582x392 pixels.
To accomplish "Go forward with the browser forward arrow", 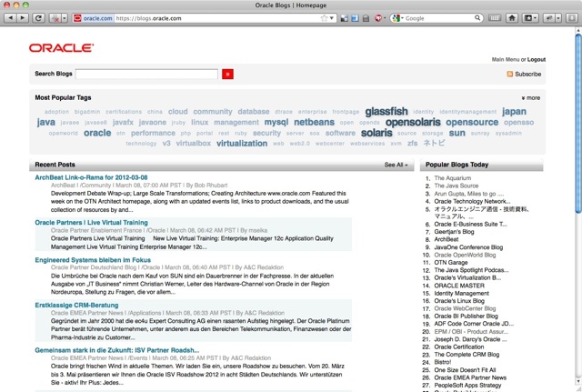I will tap(23, 18).
